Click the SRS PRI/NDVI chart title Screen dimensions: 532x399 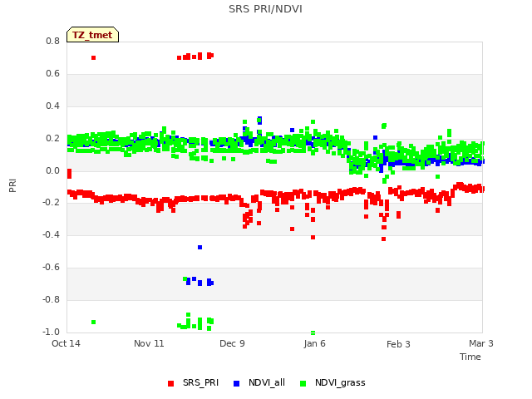[x=265, y=9]
